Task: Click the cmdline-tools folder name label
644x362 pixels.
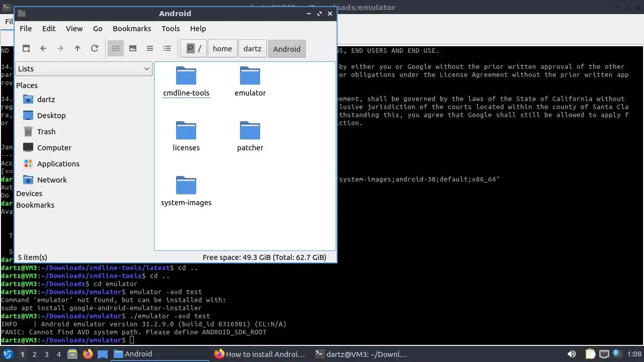Action: coord(186,93)
